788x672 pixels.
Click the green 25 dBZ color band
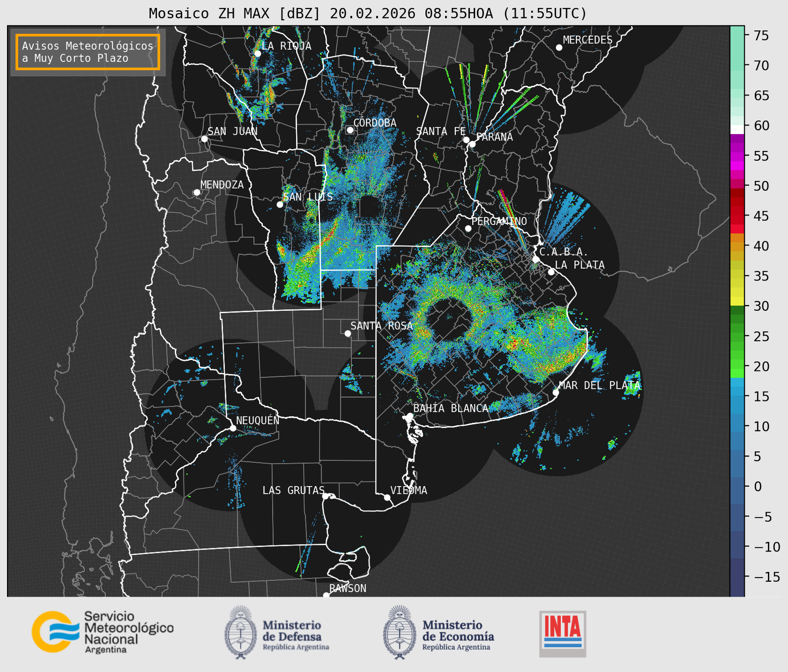[x=737, y=336]
